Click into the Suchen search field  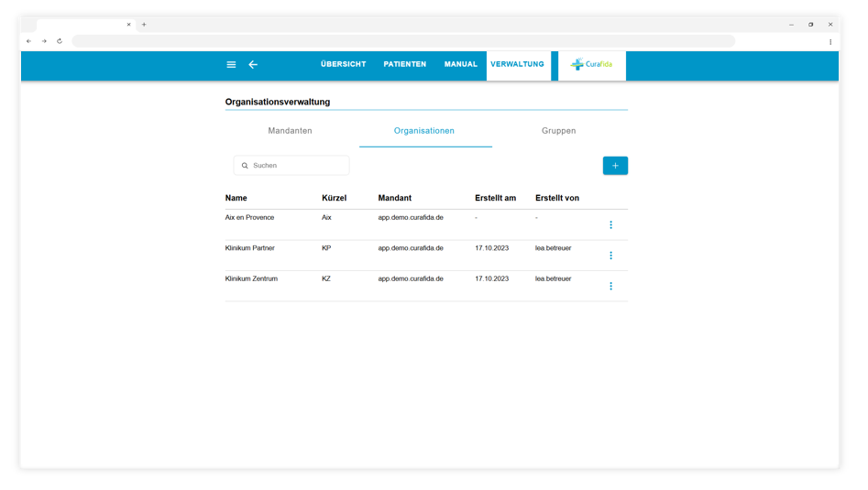pyautogui.click(x=291, y=166)
